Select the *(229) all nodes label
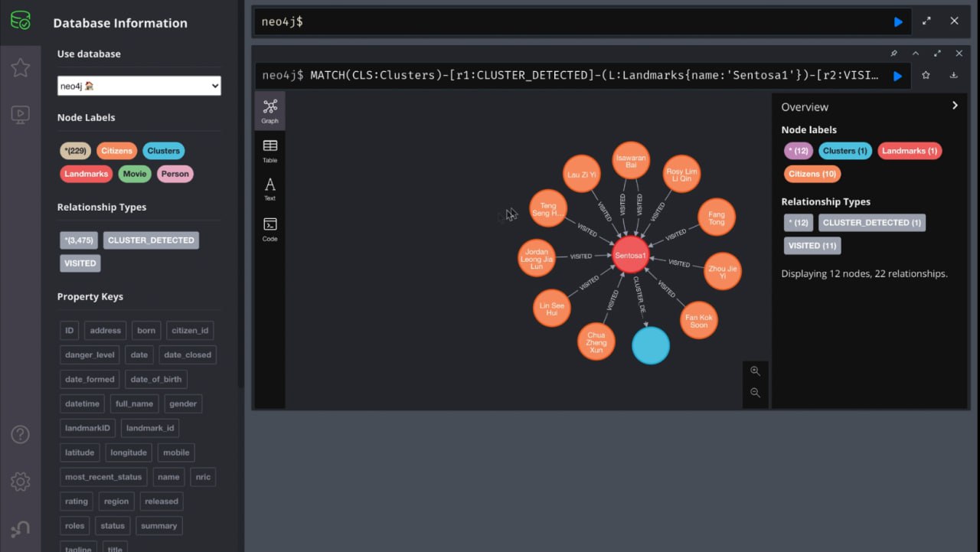 pyautogui.click(x=75, y=151)
